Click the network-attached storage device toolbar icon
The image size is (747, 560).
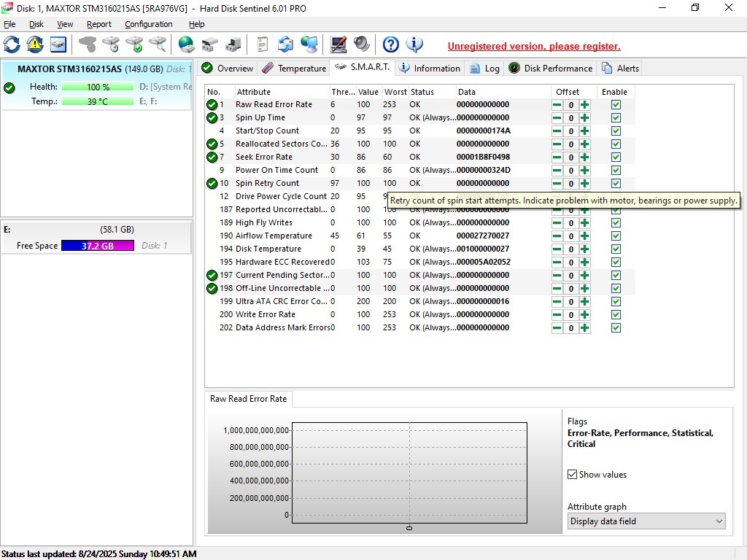coord(233,44)
